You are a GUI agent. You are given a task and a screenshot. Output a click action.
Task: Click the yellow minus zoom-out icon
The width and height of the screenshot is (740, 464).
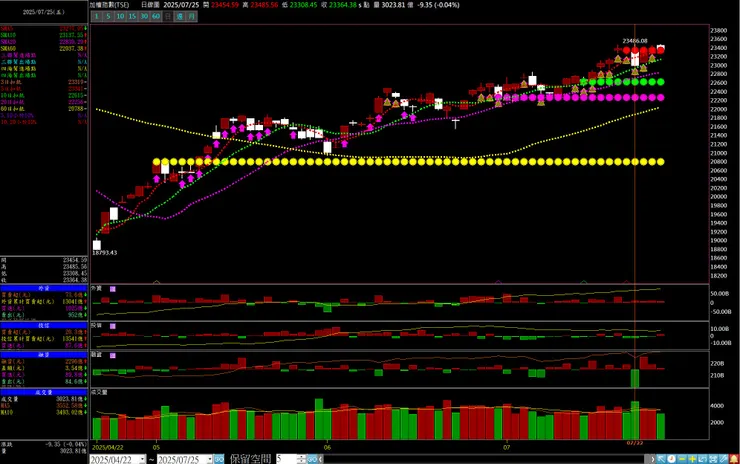pyautogui.click(x=682, y=459)
